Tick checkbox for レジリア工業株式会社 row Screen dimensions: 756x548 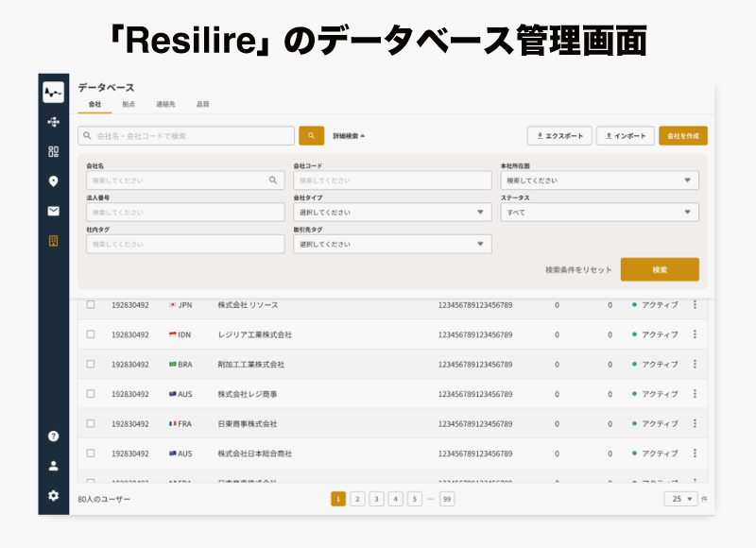(91, 334)
